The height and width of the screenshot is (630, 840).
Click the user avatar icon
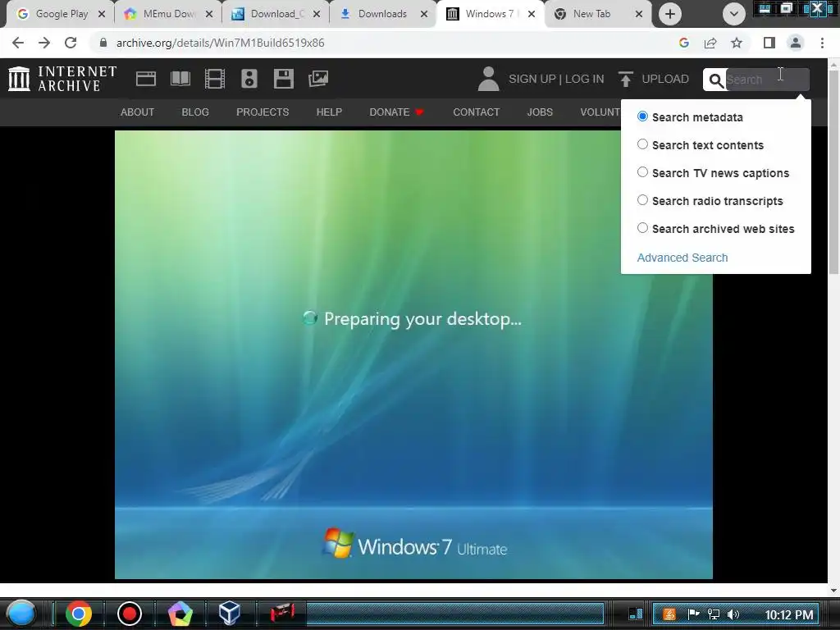pos(488,79)
